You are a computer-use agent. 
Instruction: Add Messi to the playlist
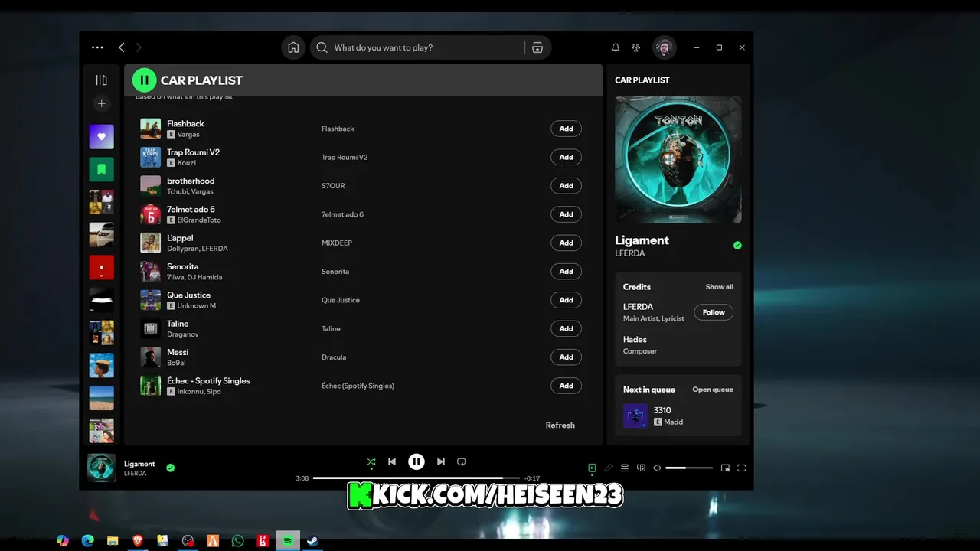point(566,357)
